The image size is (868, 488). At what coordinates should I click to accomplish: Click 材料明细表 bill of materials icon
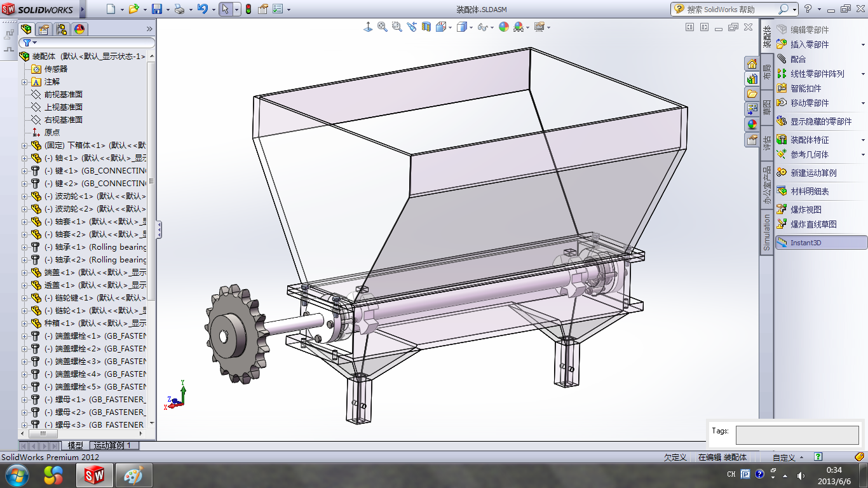(x=782, y=191)
